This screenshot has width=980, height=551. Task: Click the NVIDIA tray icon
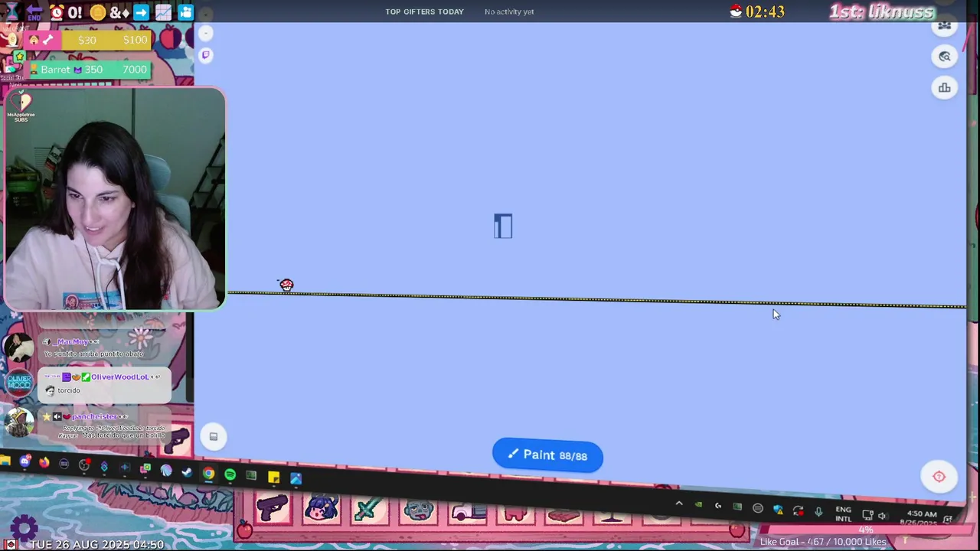coord(698,505)
